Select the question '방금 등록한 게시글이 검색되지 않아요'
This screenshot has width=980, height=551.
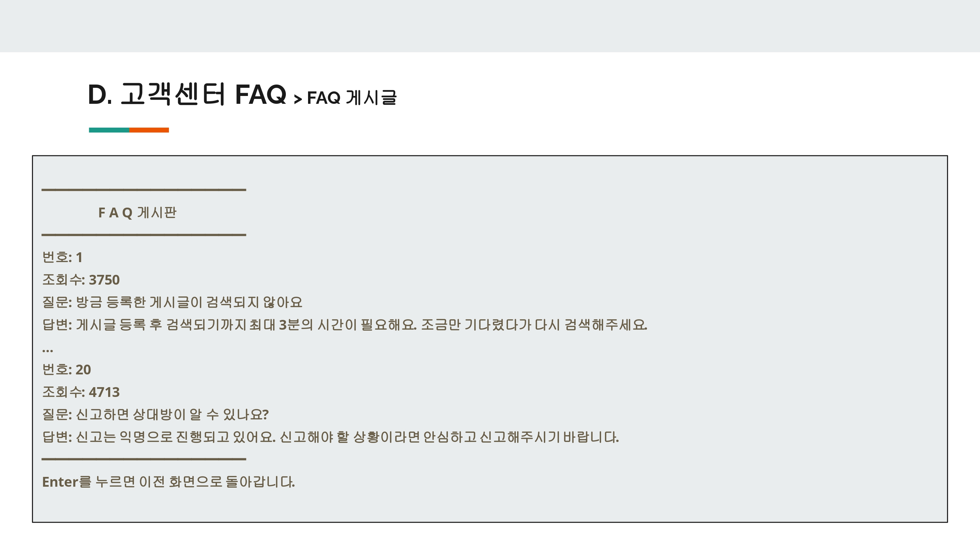pos(189,302)
